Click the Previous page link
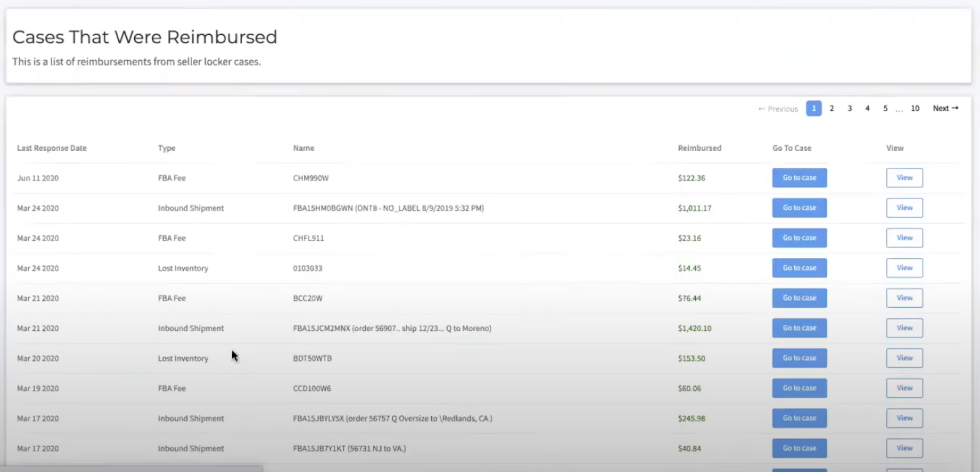The width and height of the screenshot is (980, 472). point(778,108)
